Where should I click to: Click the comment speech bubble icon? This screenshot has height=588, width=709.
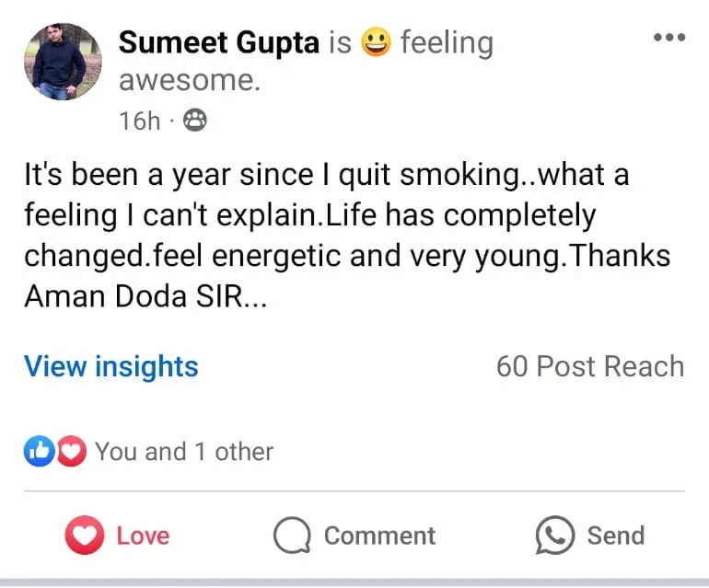point(291,536)
